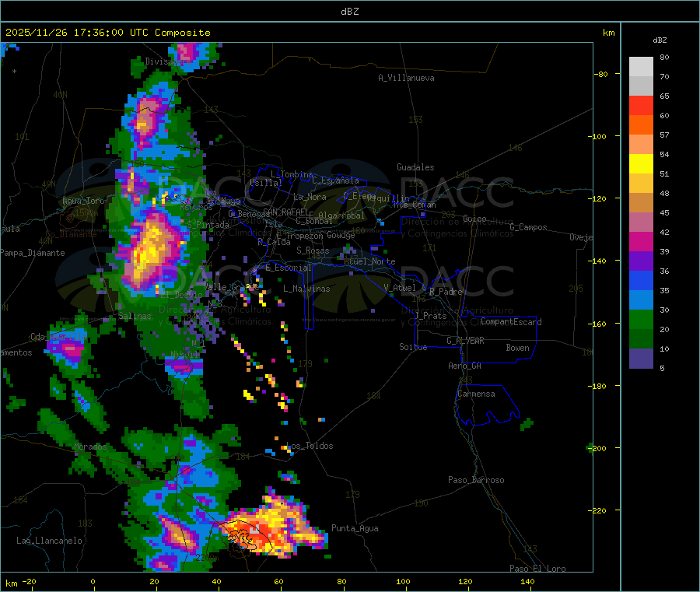Viewport: 700px width, 592px height.
Task: Select the 'Pampa_Diamante' map label
Action: tap(32, 253)
